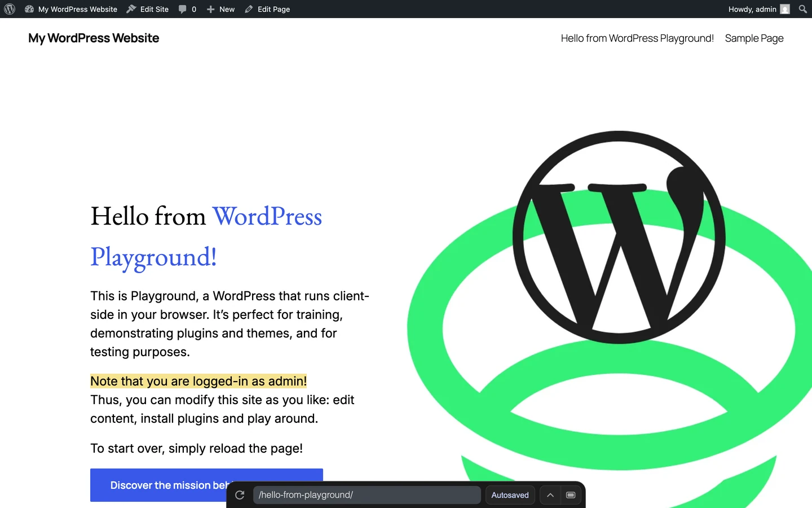Click the 'Thus, you can modify this site' text
Screen dimensions: 812x508
point(222,409)
